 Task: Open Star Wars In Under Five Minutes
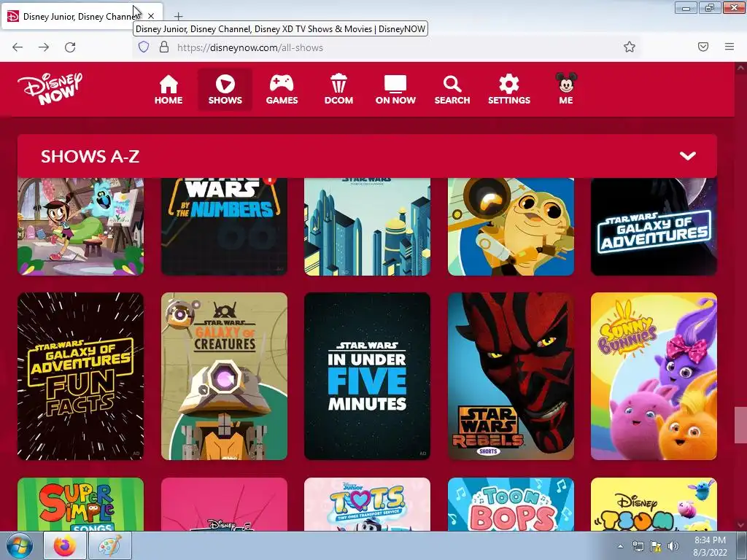(368, 376)
